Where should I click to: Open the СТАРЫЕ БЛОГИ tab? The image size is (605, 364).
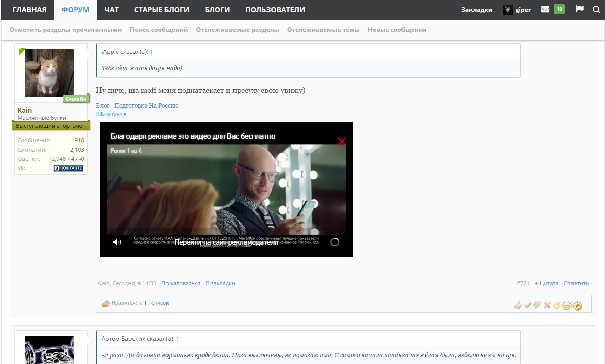pyautogui.click(x=161, y=10)
